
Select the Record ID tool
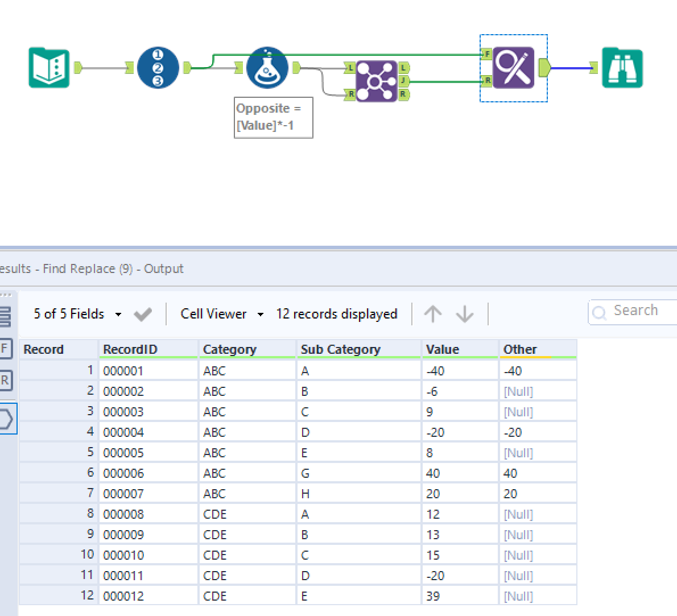point(158,67)
